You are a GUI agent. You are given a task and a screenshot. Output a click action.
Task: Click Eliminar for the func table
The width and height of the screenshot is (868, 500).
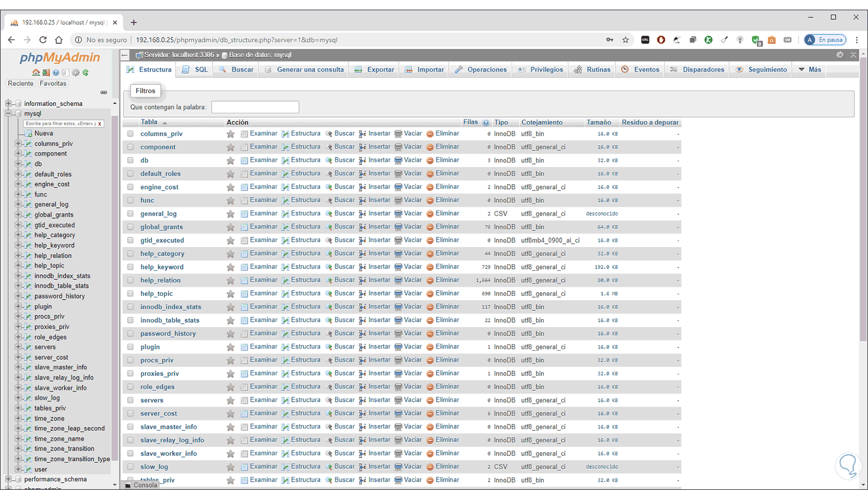click(443, 200)
